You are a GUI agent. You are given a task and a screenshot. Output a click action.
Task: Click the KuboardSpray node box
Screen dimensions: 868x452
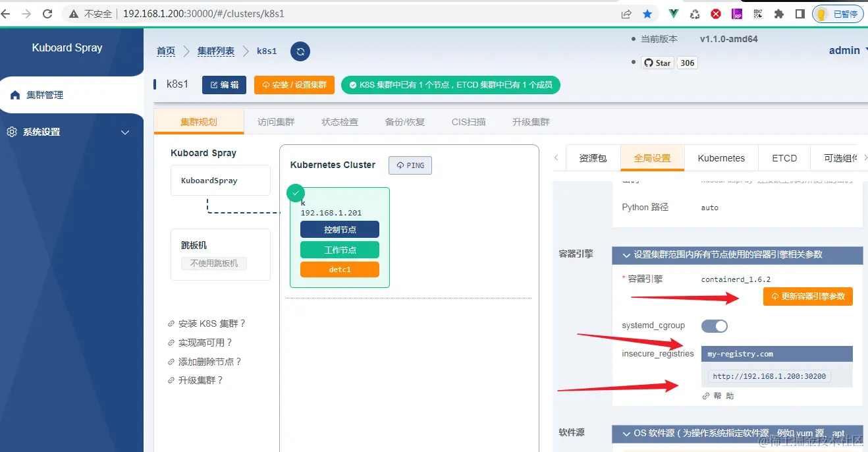[221, 180]
